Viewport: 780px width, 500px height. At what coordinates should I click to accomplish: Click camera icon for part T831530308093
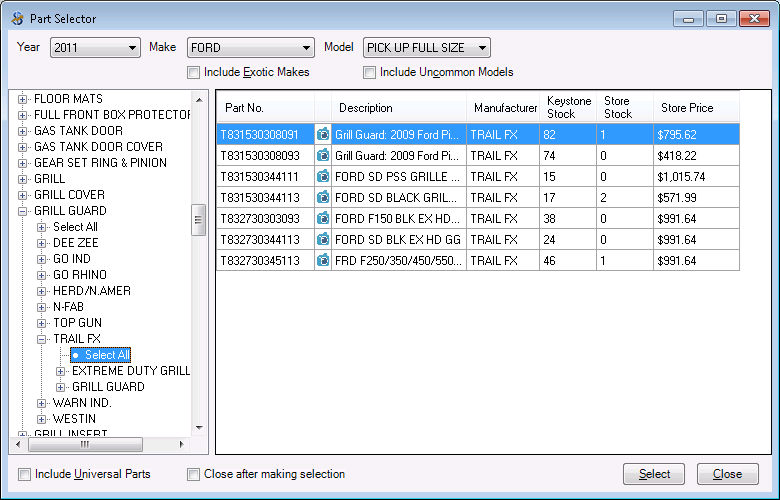tap(323, 155)
